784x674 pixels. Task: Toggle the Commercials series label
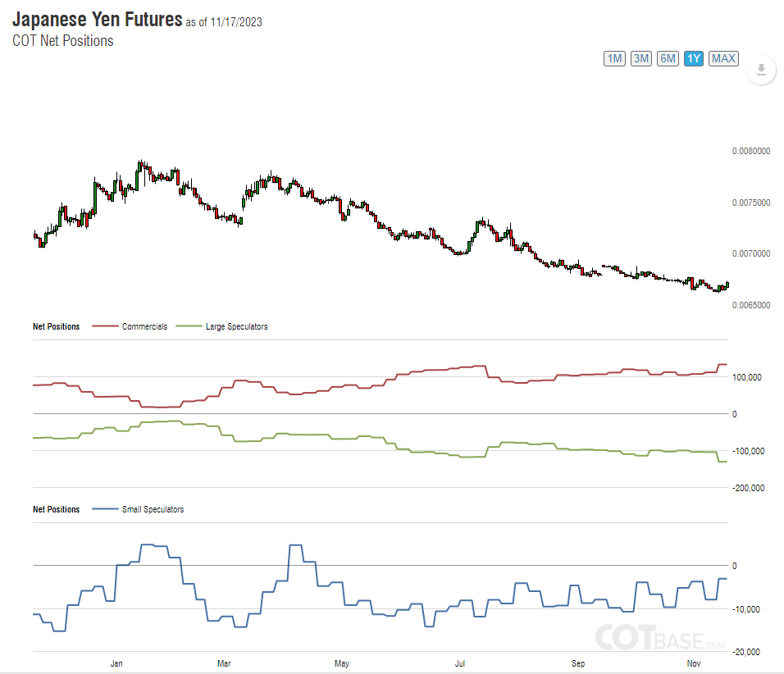(x=144, y=326)
